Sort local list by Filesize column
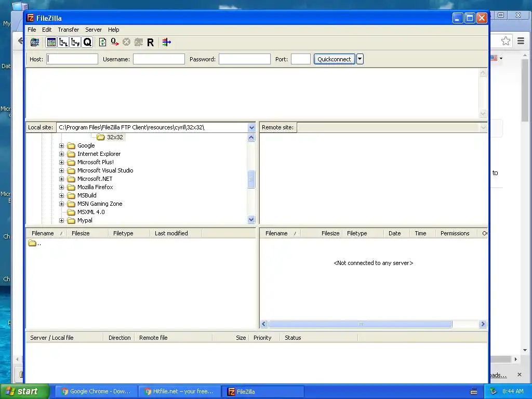532x399 pixels. tap(87, 233)
